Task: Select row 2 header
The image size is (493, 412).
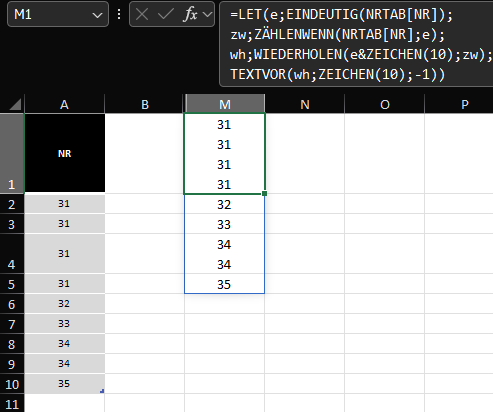Action: pyautogui.click(x=12, y=204)
